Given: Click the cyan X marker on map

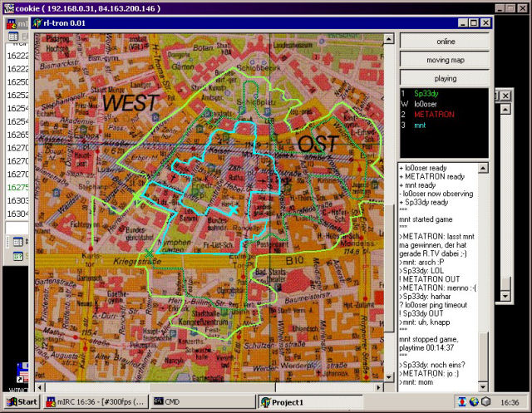Looking at the screenshot, I should point(234,209).
